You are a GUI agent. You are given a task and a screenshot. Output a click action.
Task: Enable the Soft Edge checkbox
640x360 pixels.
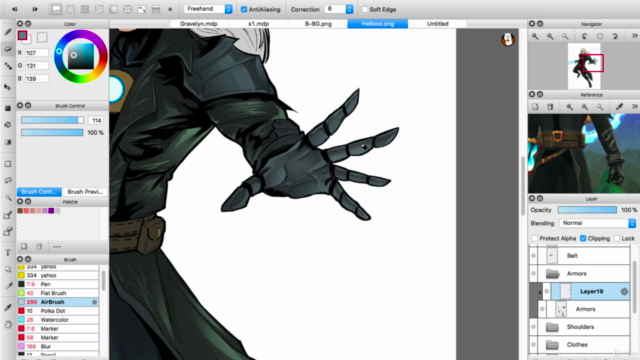tap(365, 9)
